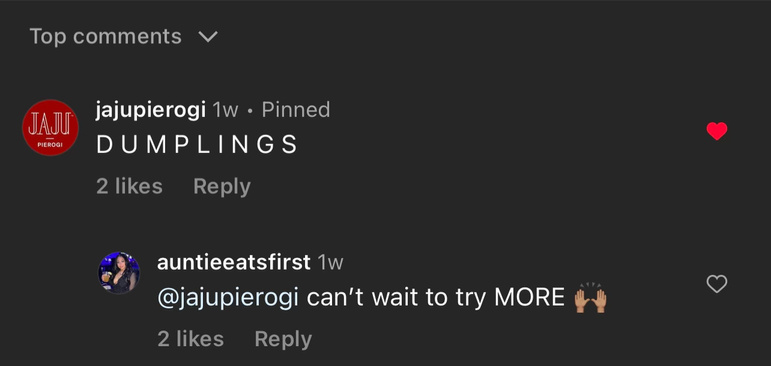
Task: Select the "can't wait to try MORE" text
Action: (x=436, y=298)
